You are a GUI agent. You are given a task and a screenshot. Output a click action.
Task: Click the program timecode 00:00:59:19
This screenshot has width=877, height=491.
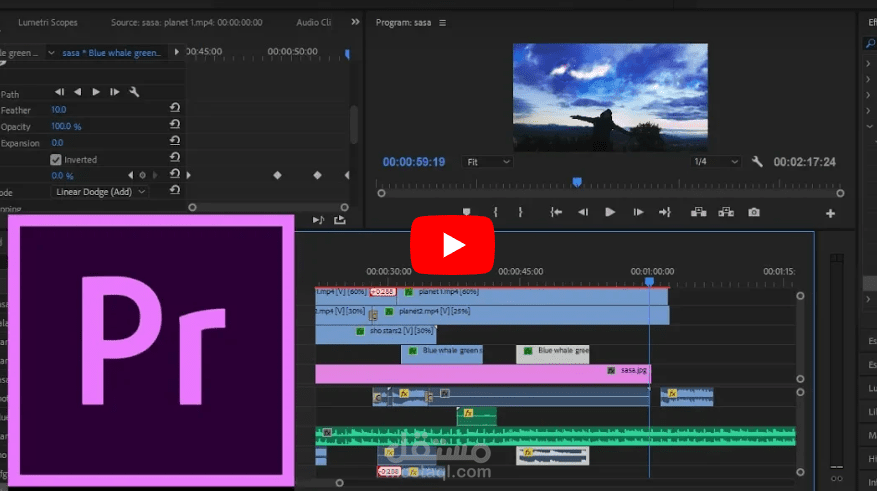point(414,162)
